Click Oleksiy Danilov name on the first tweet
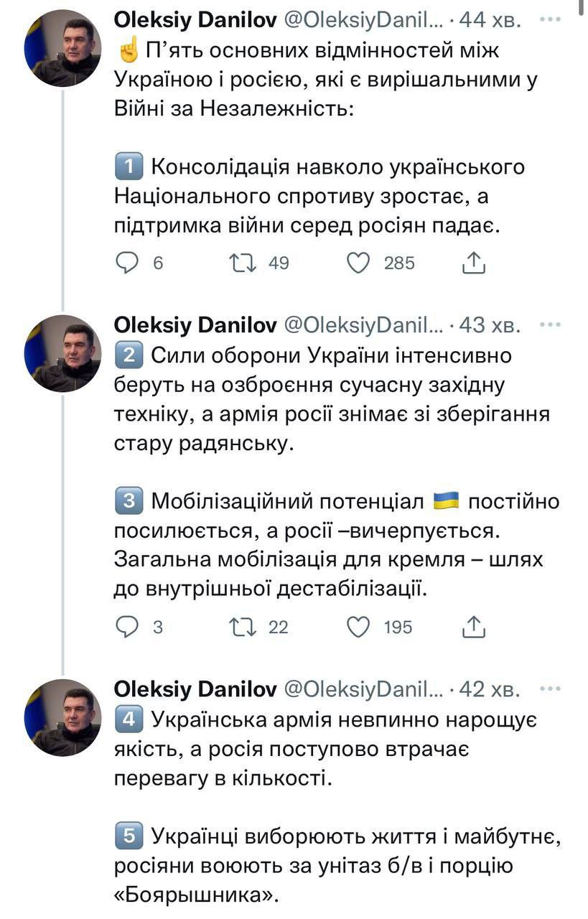 (x=195, y=22)
